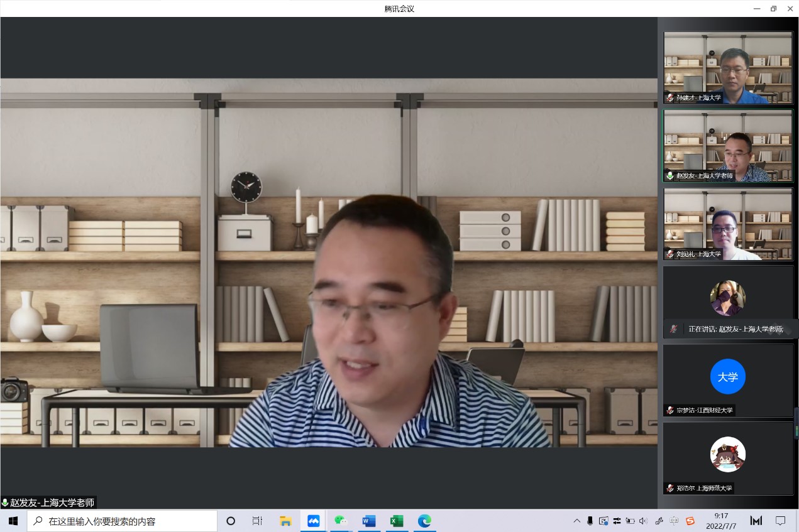
Task: Click the microphone status icon in system tray
Action: point(590,521)
